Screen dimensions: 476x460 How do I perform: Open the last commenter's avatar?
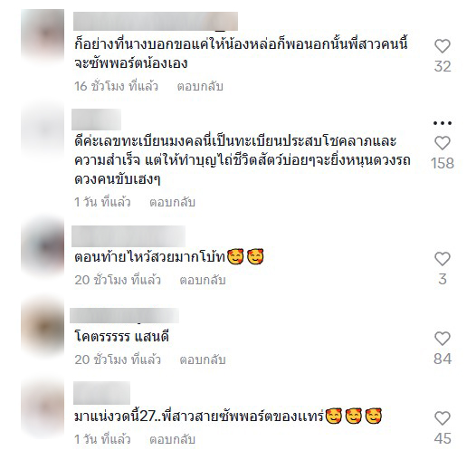(43, 407)
